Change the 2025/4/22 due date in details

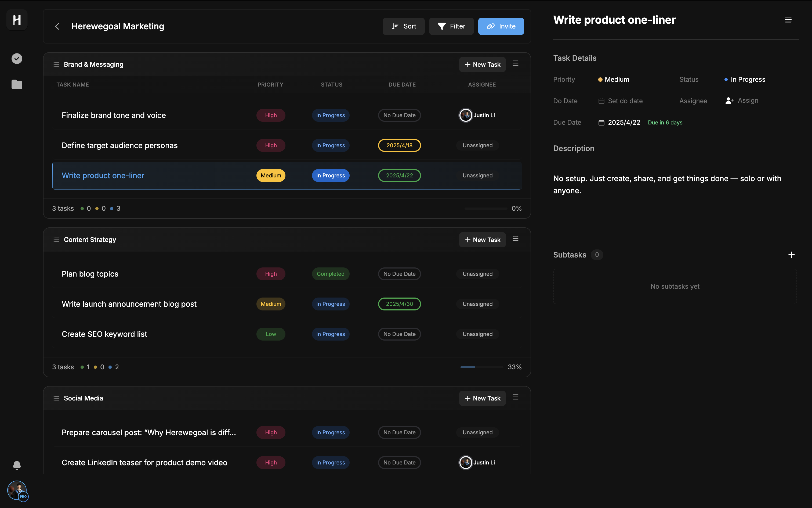click(x=619, y=123)
